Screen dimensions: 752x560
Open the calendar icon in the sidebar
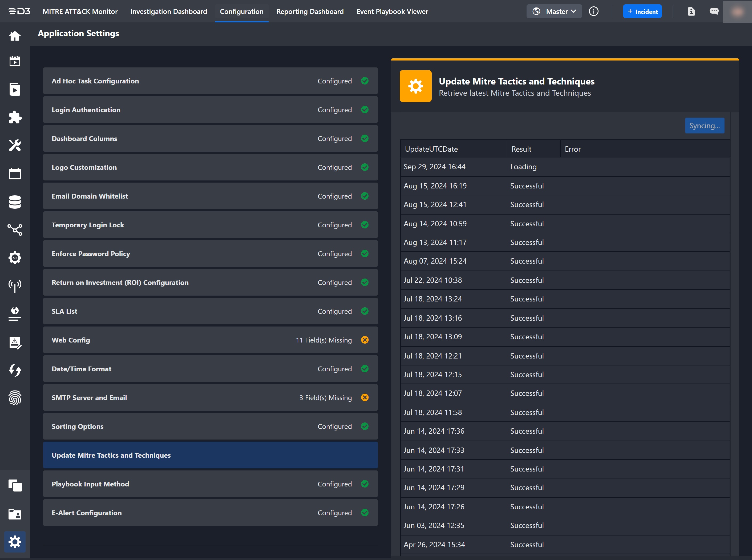click(x=15, y=174)
